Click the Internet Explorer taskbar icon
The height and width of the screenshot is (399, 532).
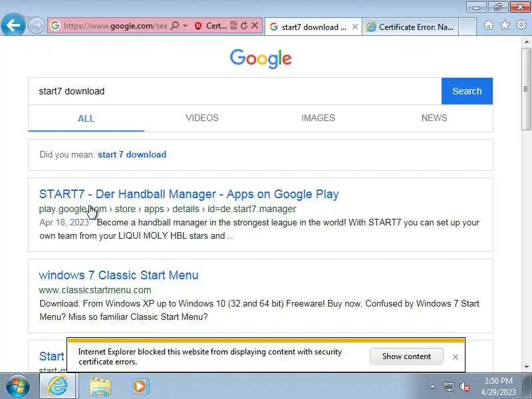coord(58,386)
